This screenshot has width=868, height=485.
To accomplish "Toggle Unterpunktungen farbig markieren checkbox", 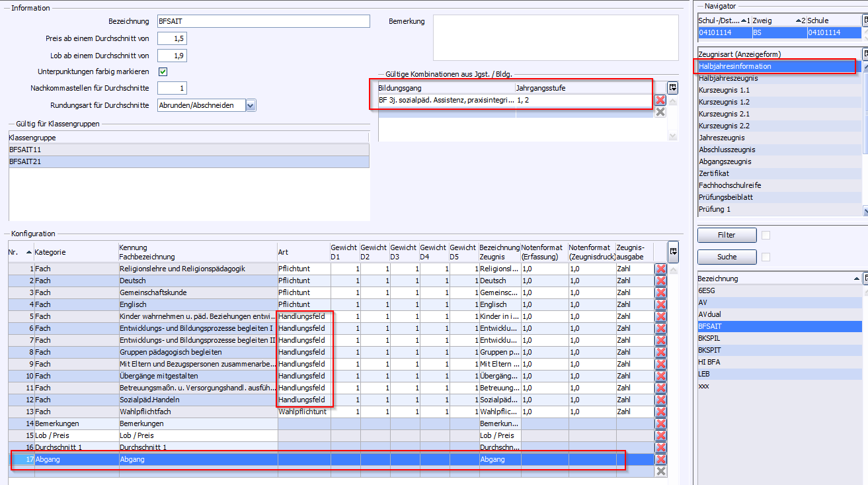I will pyautogui.click(x=163, y=71).
